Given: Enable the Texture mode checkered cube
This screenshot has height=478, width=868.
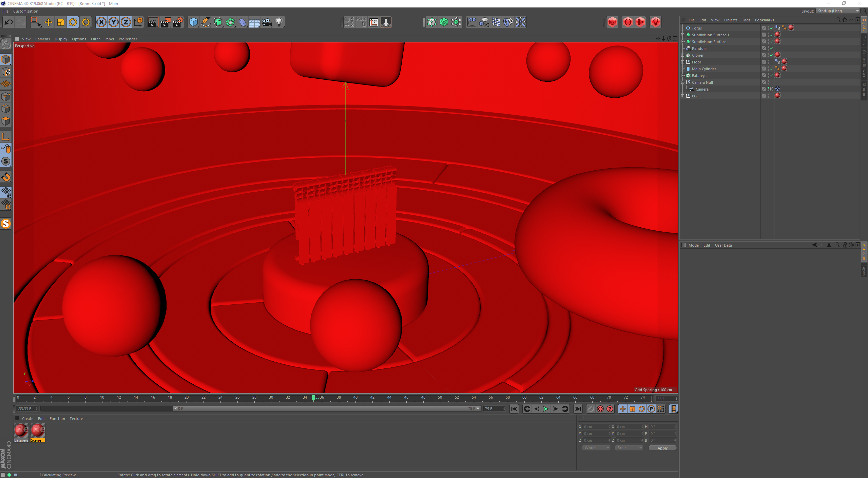Looking at the screenshot, I should pyautogui.click(x=6, y=72).
